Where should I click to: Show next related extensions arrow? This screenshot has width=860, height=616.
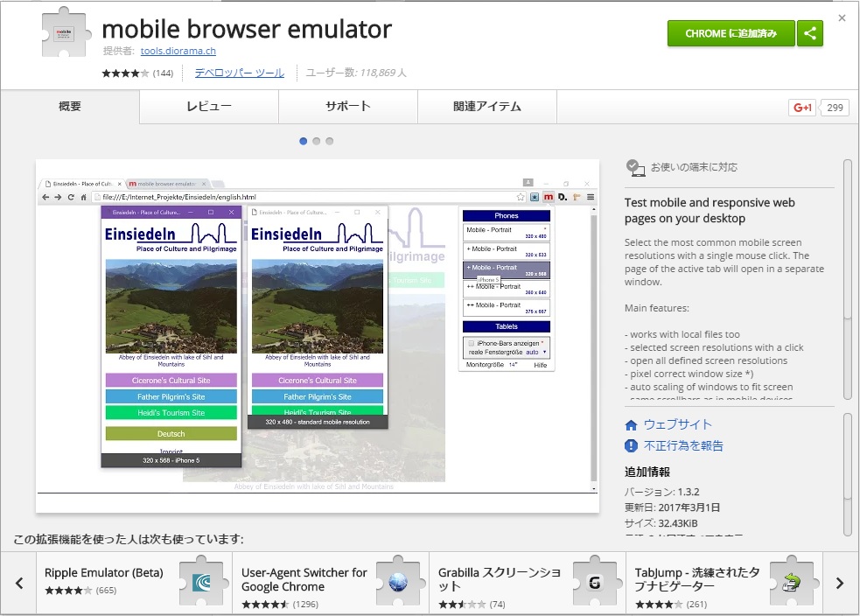pos(840,583)
